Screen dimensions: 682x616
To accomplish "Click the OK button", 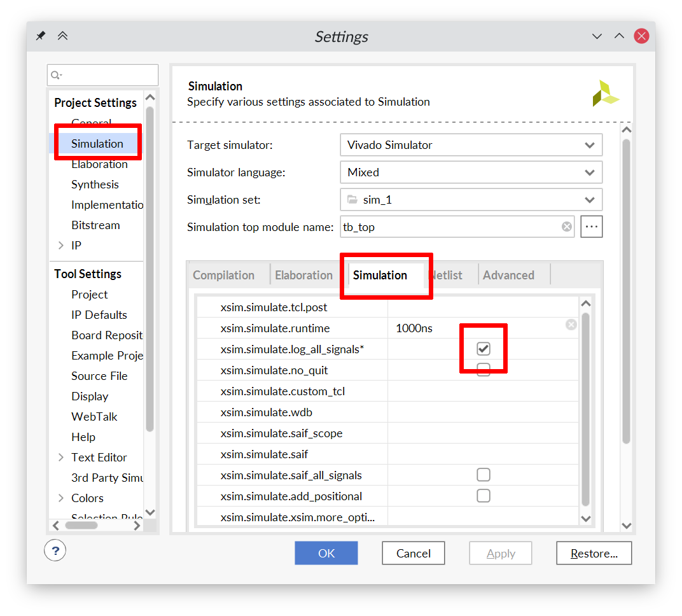I will [x=326, y=554].
